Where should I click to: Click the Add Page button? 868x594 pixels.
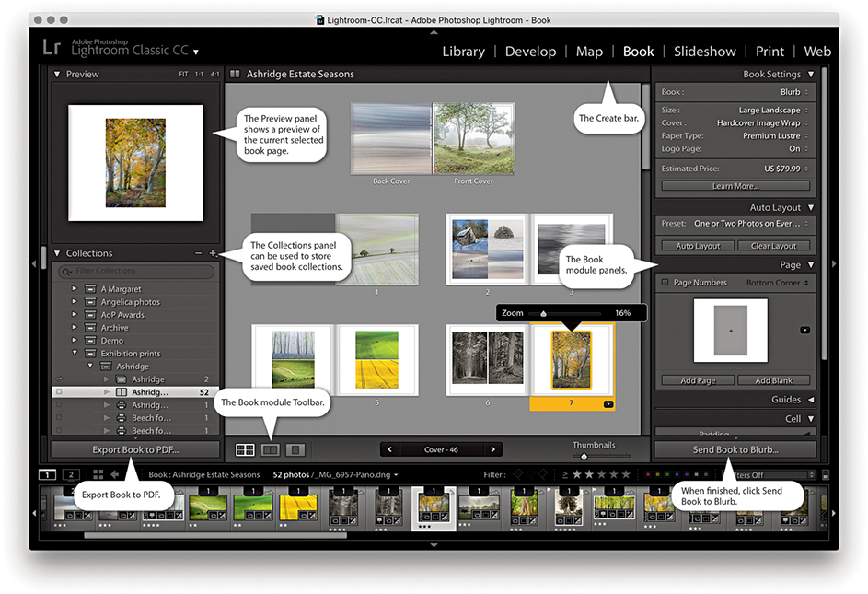tap(698, 380)
